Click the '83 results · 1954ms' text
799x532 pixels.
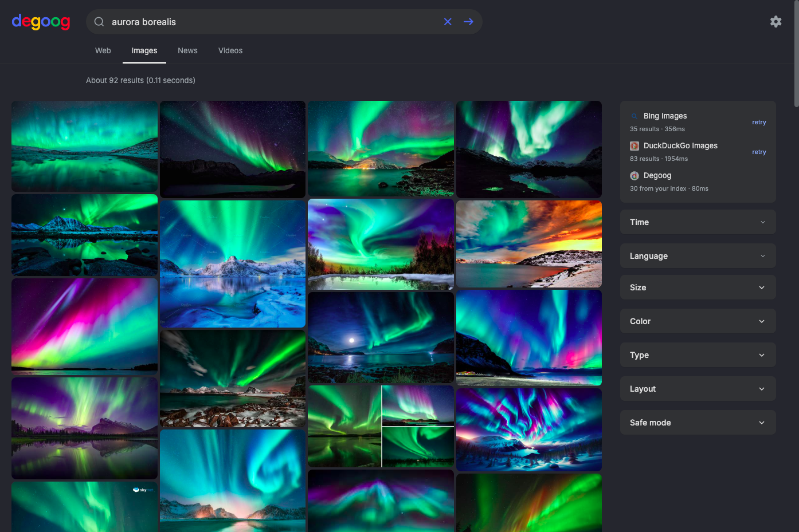(659, 159)
